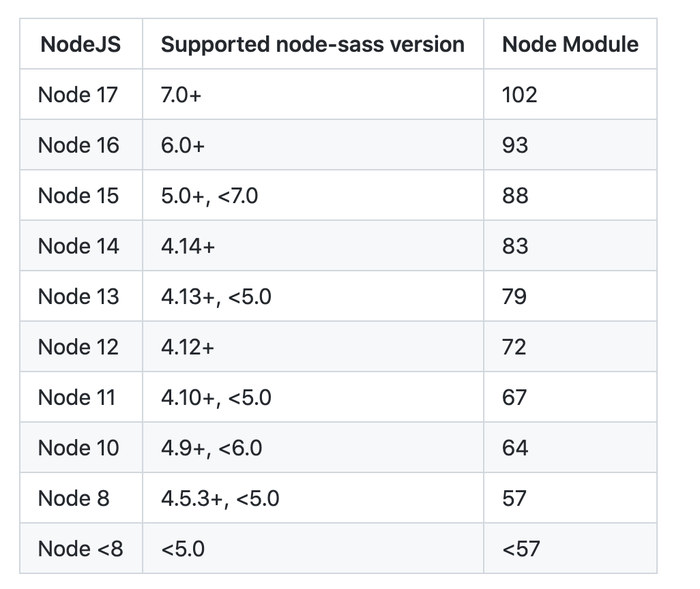
Task: Select the Node 8 cell
Action: click(74, 498)
